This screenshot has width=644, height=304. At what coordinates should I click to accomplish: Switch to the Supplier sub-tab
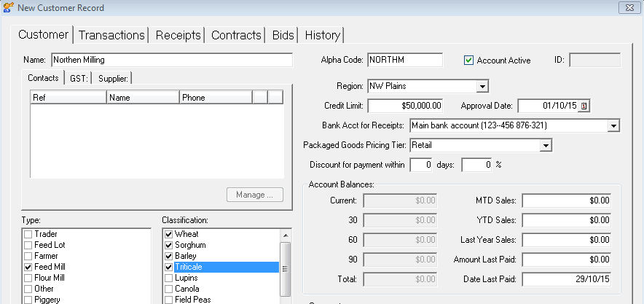[113, 78]
